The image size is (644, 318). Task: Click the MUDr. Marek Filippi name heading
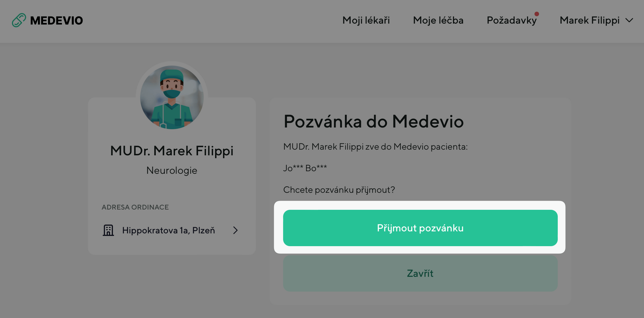pyautogui.click(x=172, y=151)
